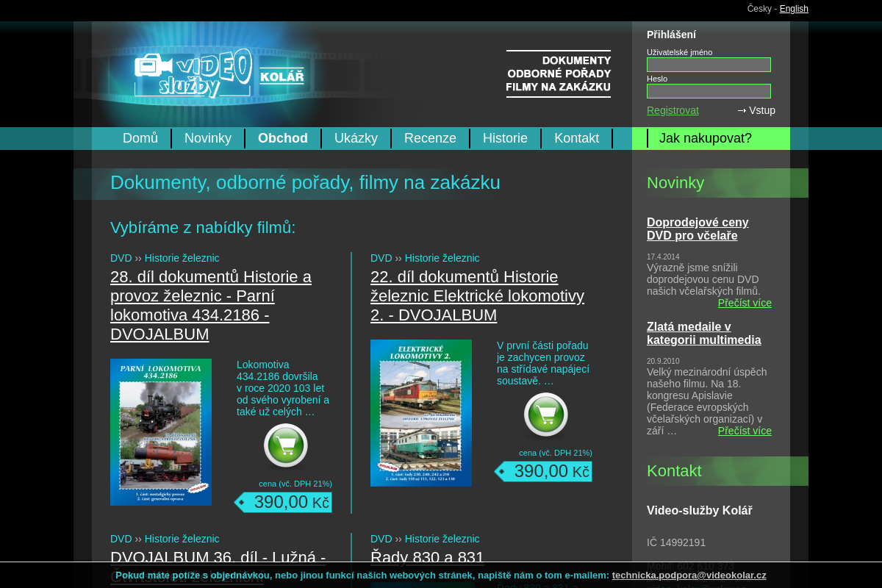Viewport: 882px width, 588px height.
Task: Read more about Zlatá medaile news
Action: click(x=745, y=431)
